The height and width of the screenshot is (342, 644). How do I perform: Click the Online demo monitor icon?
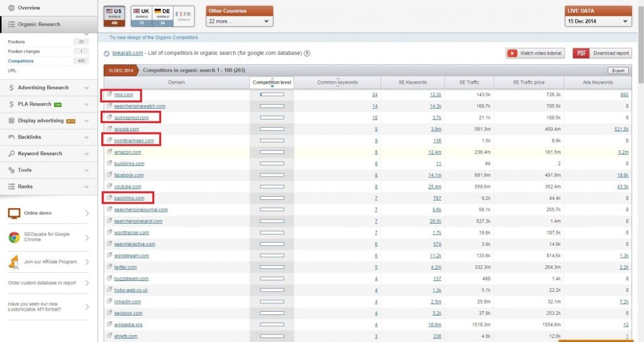pyautogui.click(x=14, y=213)
